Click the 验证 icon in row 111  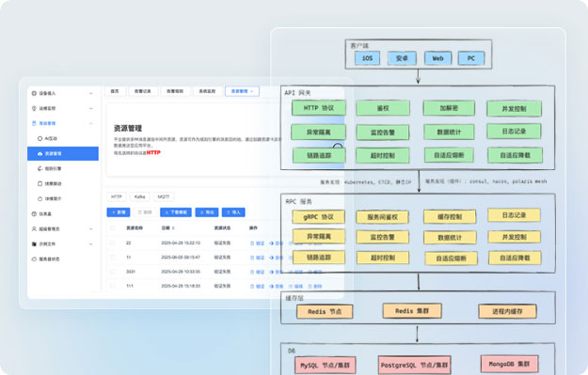(x=252, y=287)
